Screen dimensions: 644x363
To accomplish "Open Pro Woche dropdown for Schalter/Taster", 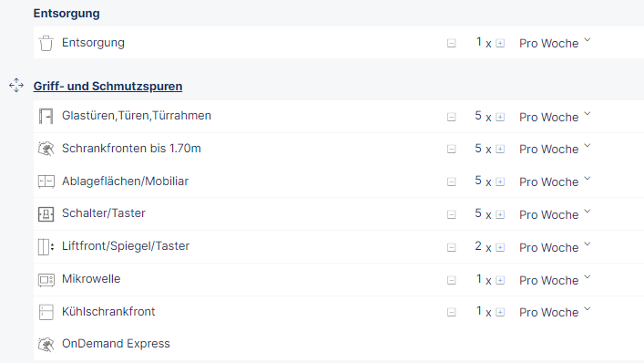I will (x=555, y=214).
